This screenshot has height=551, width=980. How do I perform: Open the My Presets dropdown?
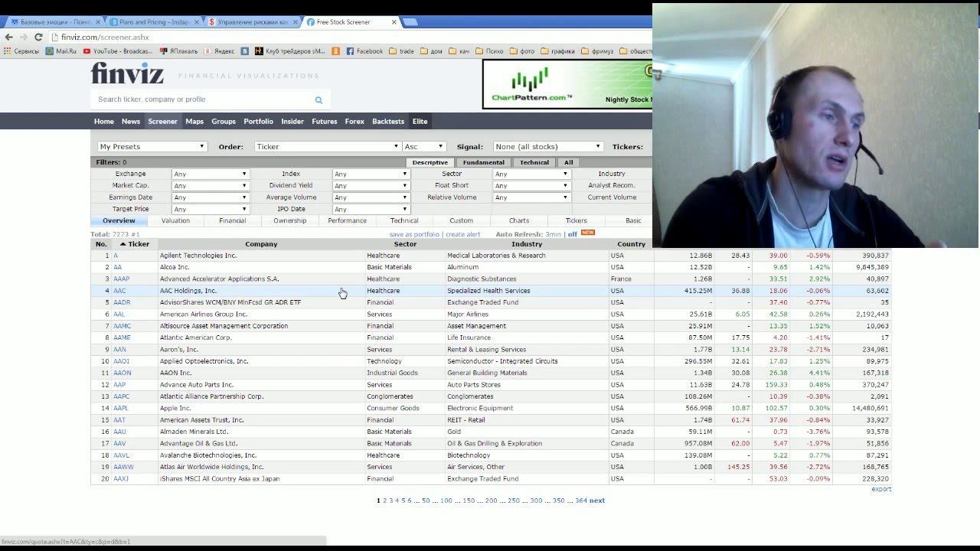(x=152, y=146)
